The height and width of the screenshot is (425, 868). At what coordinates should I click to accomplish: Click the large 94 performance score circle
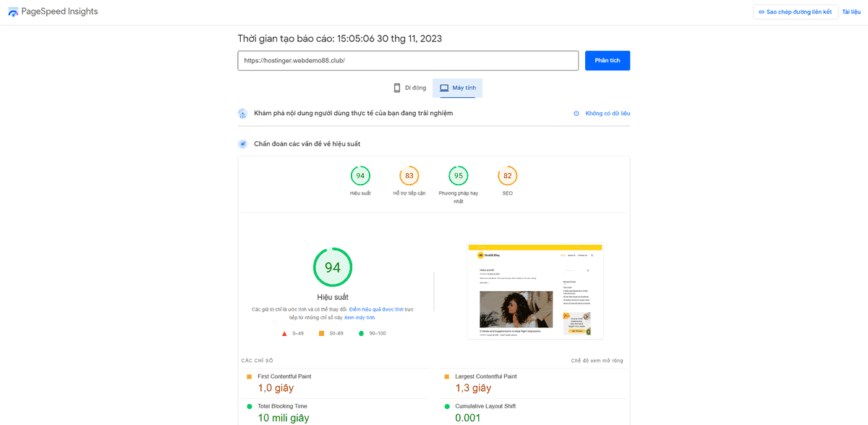point(333,267)
